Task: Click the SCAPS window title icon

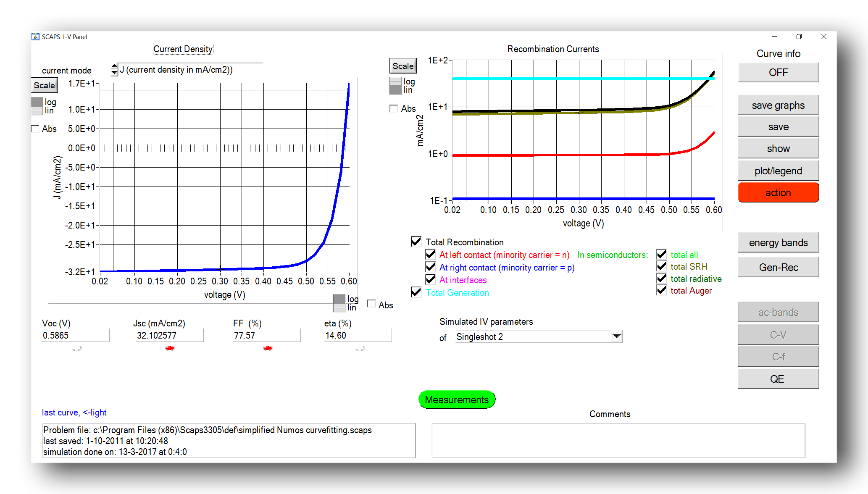Action: click(x=36, y=37)
